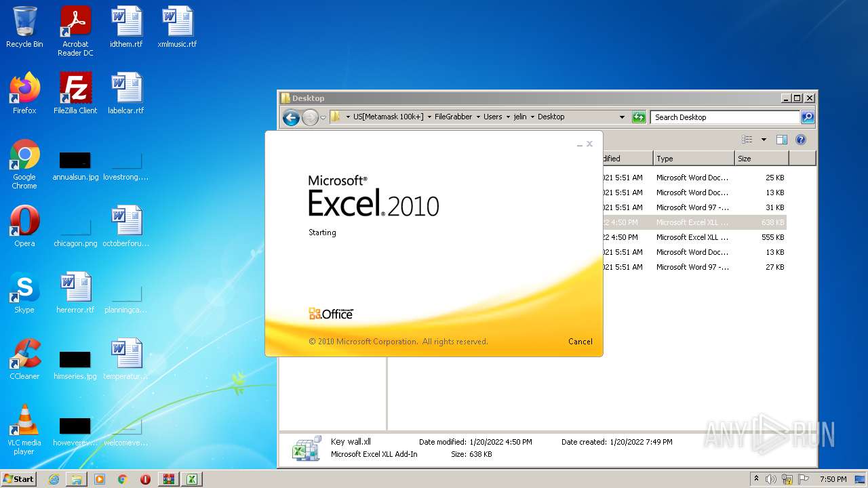Select the temperatur document icon

click(126, 359)
